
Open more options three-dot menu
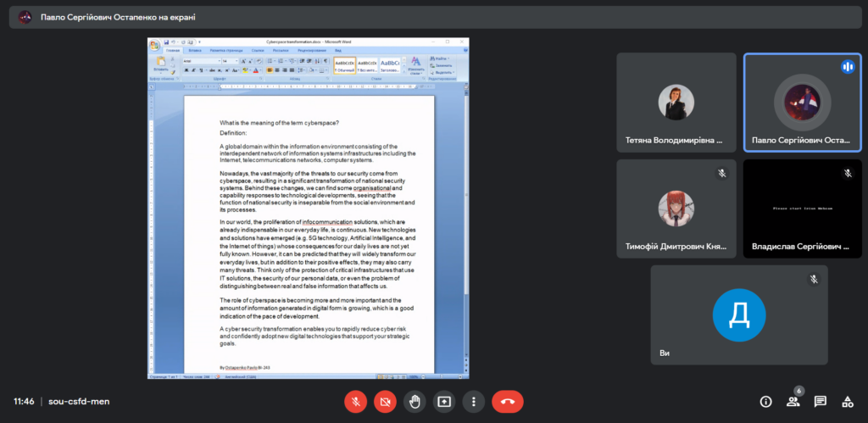(x=473, y=401)
